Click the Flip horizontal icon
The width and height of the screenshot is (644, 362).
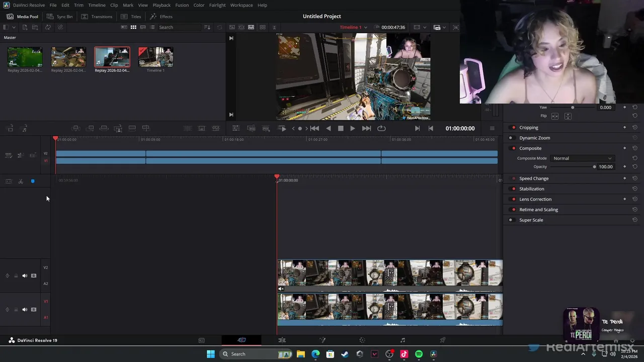(x=555, y=116)
